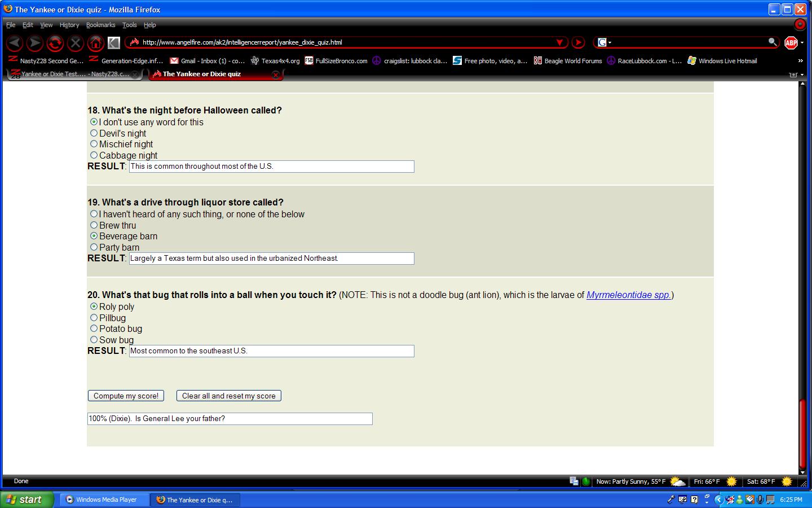Image resolution: width=812 pixels, height=508 pixels.
Task: Expand the address bar URL history dropdown
Action: point(559,42)
